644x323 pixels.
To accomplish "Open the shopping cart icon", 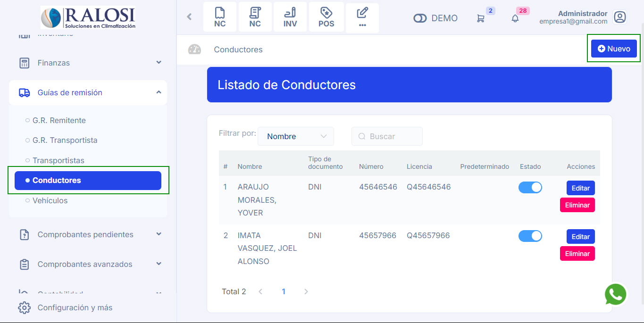I will (x=480, y=18).
